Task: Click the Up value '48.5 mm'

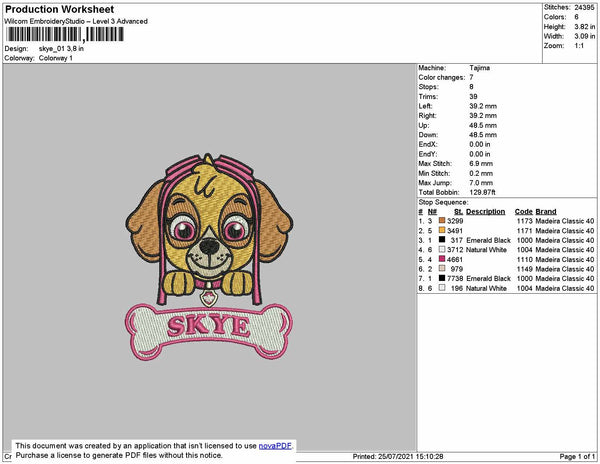Action: click(483, 125)
